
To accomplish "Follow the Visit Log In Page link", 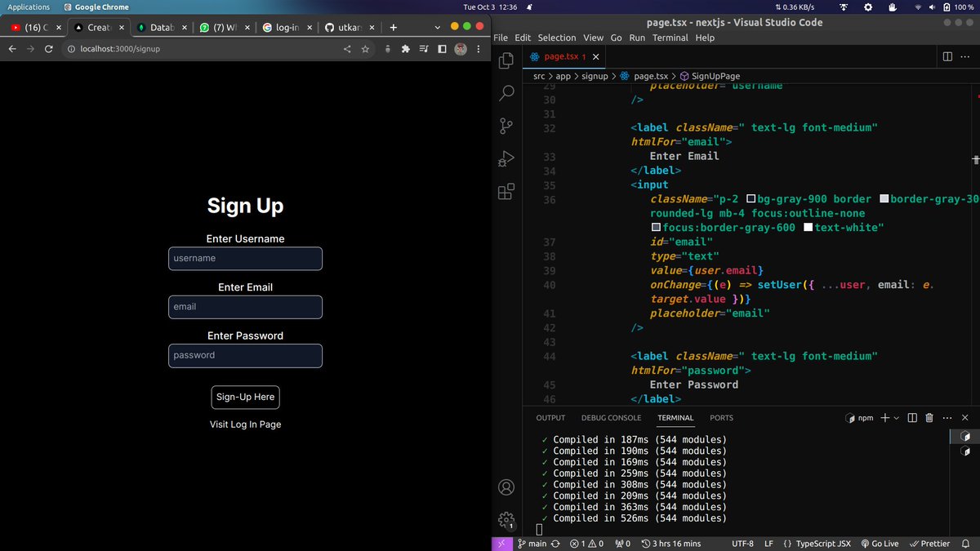I will pyautogui.click(x=245, y=424).
